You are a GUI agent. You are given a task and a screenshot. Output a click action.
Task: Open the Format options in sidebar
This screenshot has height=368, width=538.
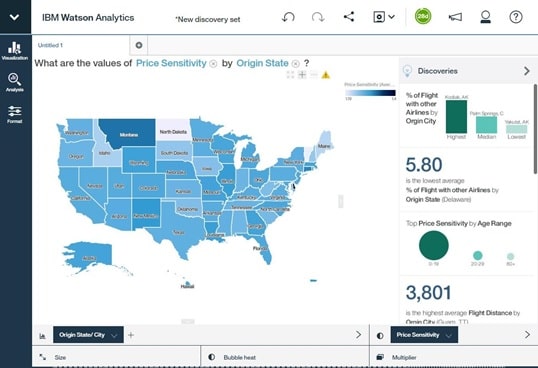click(x=15, y=114)
